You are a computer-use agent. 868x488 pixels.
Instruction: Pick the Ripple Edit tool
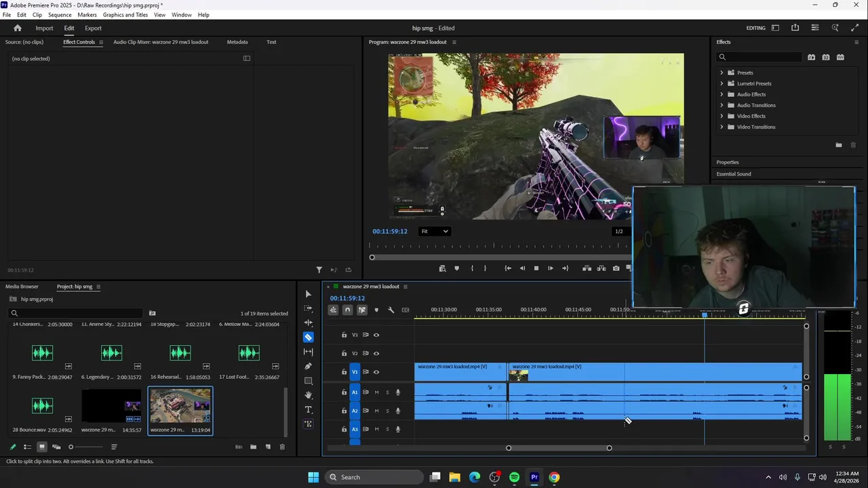tap(309, 323)
